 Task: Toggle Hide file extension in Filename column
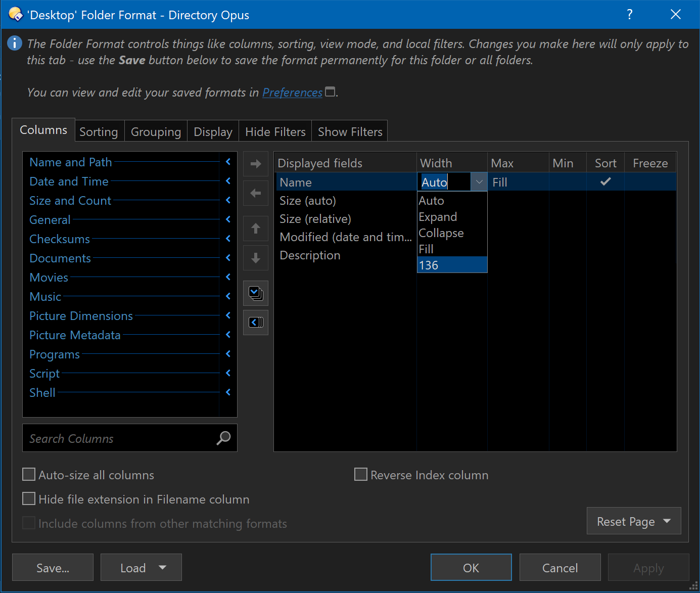point(29,499)
